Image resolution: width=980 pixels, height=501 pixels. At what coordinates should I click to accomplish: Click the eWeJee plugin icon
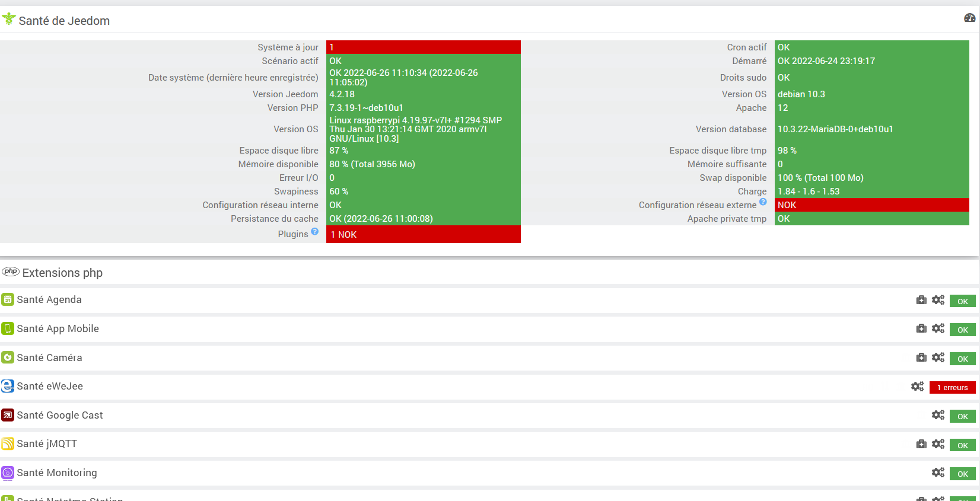(8, 386)
